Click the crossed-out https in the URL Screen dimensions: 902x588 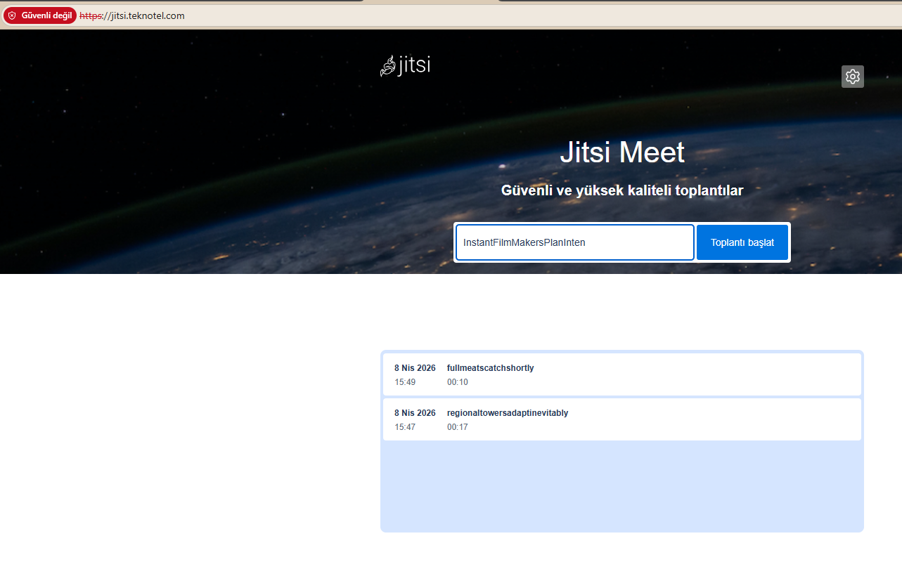click(90, 15)
